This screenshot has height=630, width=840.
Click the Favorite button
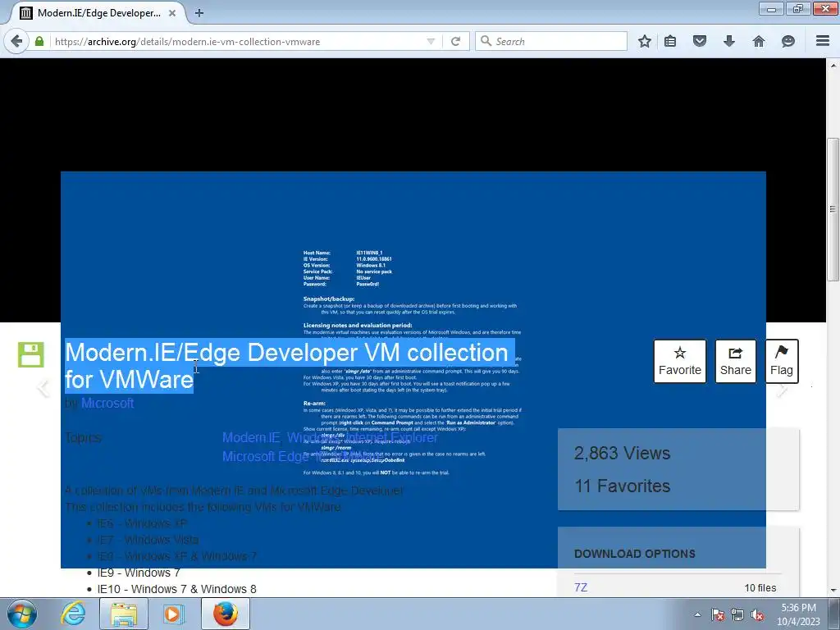tap(680, 361)
